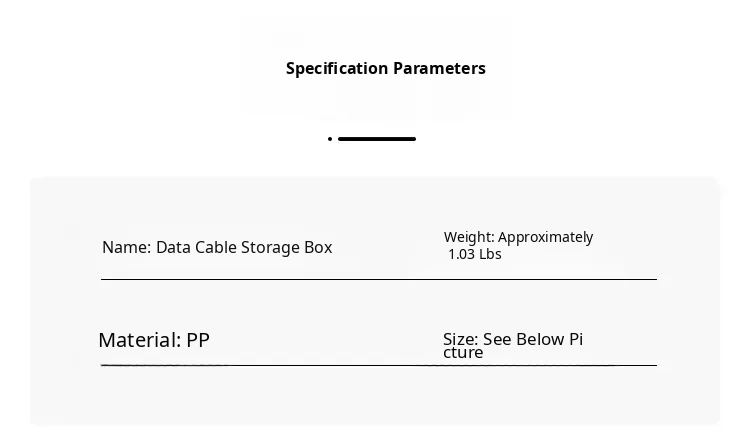Image resolution: width=750 pixels, height=445 pixels.
Task: Click the "Lbs" unit text
Action: 490,255
